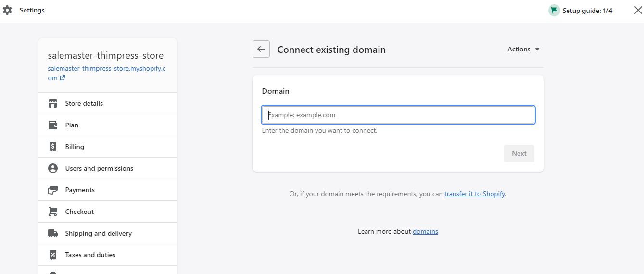Click the Settings title text
Image resolution: width=644 pixels, height=274 pixels.
(32, 10)
